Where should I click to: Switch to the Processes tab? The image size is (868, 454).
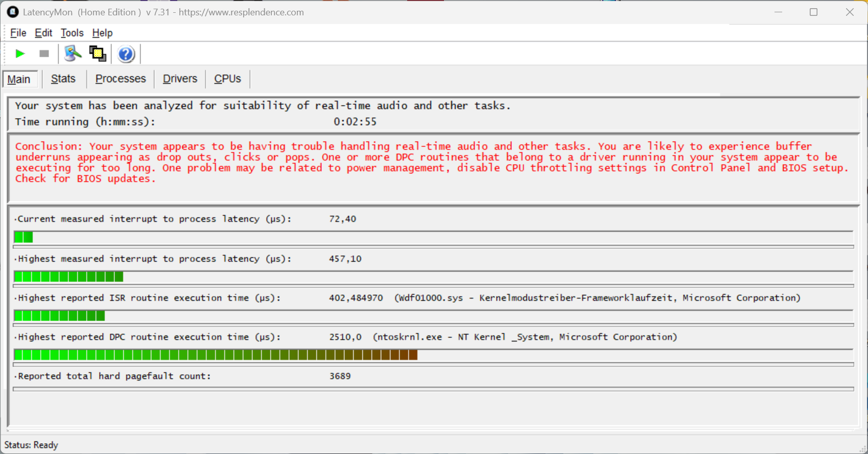point(121,79)
